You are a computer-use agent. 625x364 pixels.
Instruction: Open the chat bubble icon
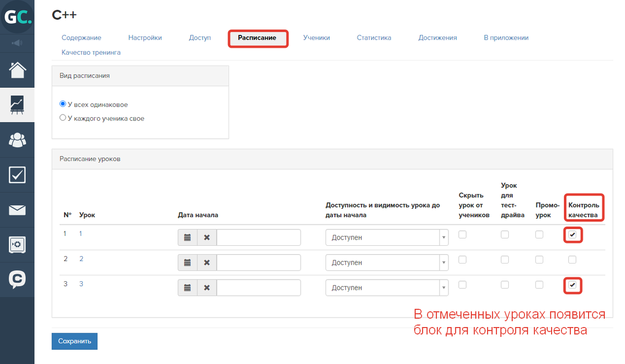tap(17, 280)
